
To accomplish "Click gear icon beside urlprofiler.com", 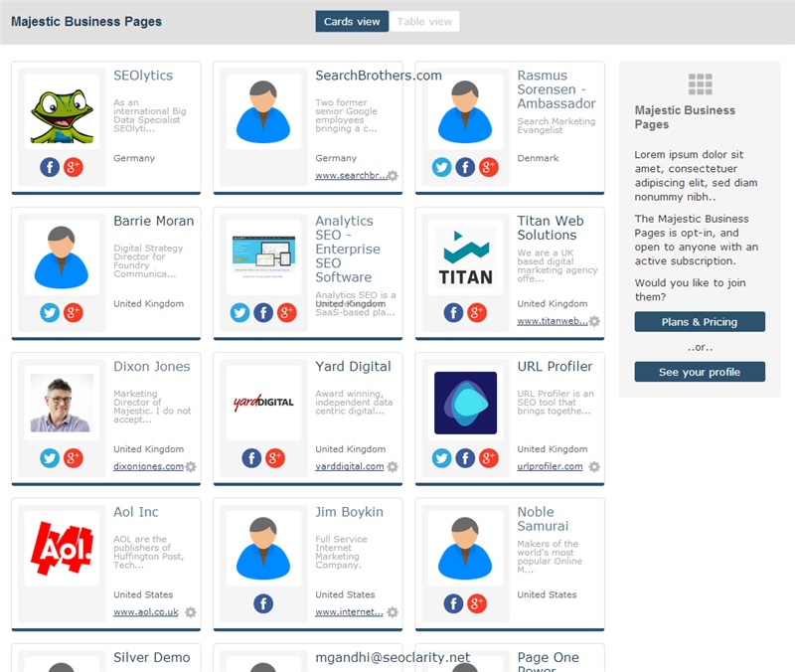I will [594, 466].
